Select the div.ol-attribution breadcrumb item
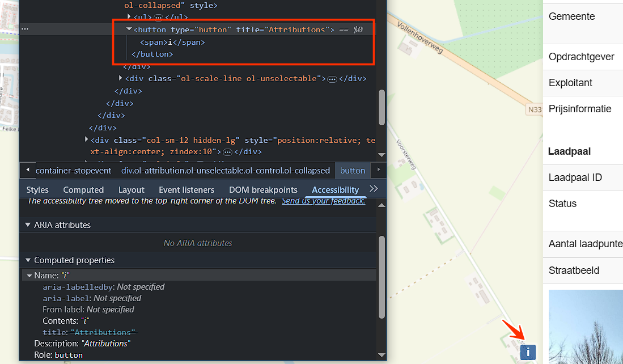Viewport: 623px width, 364px height. pyautogui.click(x=225, y=171)
